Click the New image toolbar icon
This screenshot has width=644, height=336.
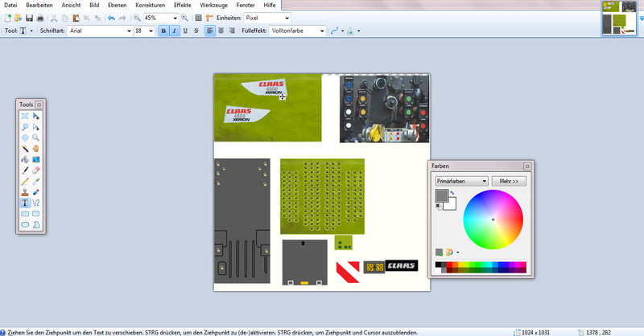coord(8,18)
